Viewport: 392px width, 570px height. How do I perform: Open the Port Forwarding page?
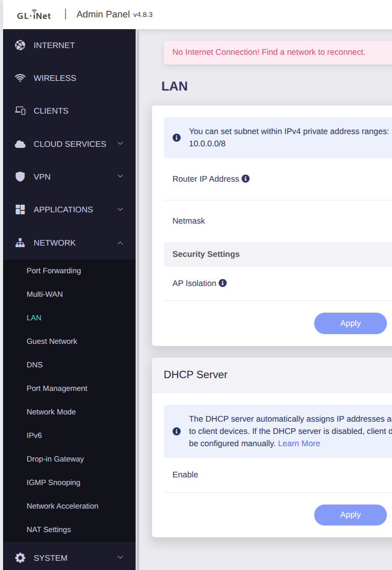[54, 271]
